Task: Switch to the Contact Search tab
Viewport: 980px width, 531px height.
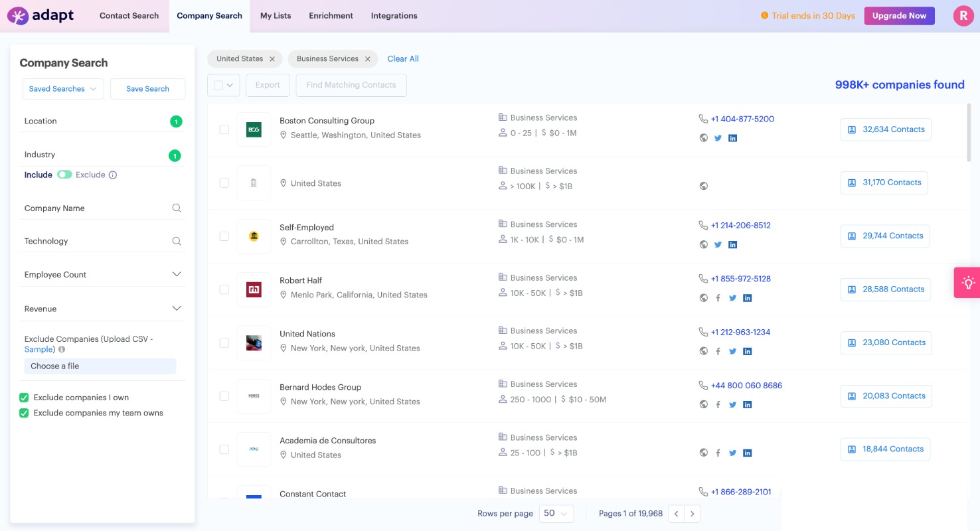Action: click(x=129, y=16)
